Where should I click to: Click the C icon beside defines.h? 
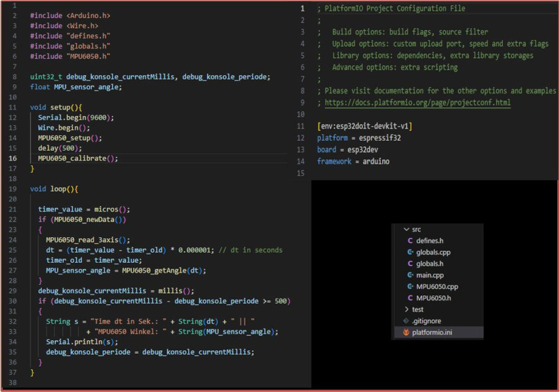pyautogui.click(x=410, y=241)
